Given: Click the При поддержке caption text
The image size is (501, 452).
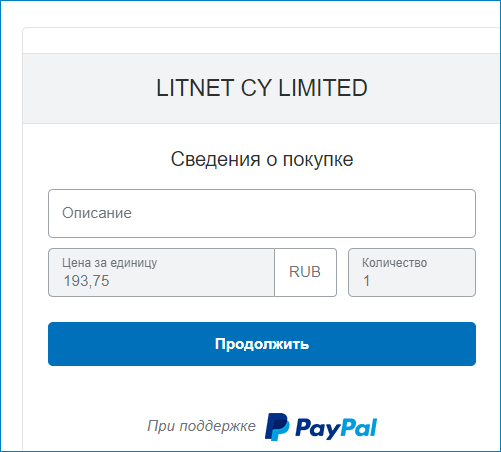Looking at the screenshot, I should (201, 426).
